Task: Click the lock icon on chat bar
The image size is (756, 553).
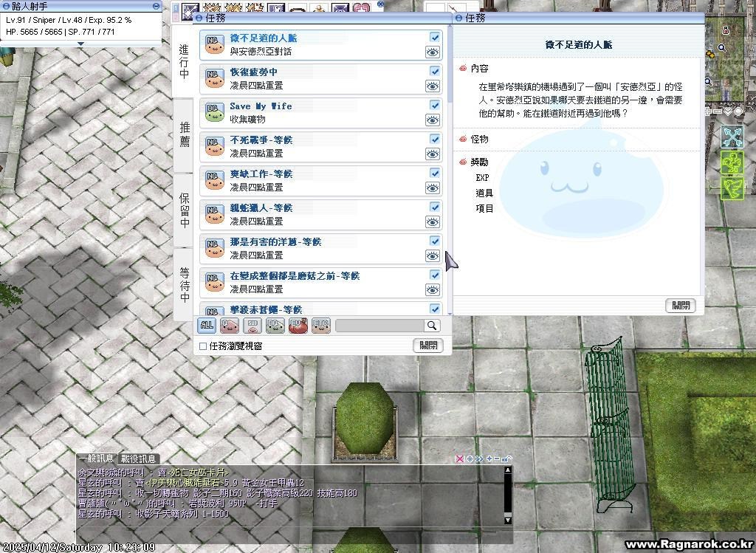Action: tap(506, 458)
